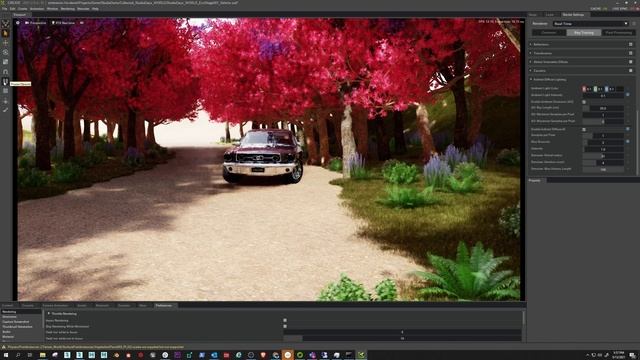Viewport: 640px width, 360px height.
Task: Reset Max Bounces via blue dot
Action: point(628,142)
